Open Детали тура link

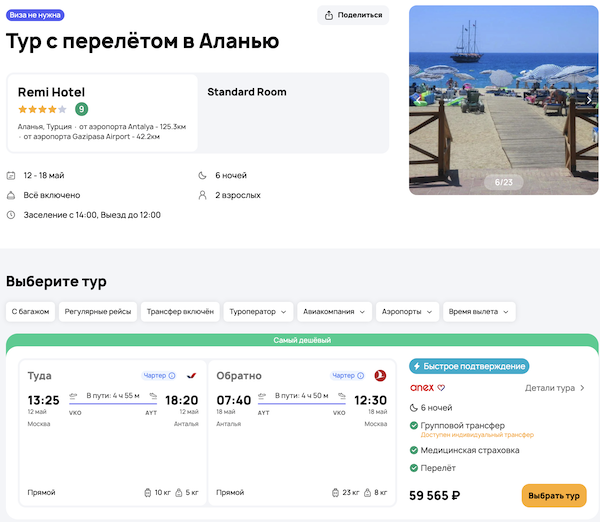pyautogui.click(x=555, y=388)
